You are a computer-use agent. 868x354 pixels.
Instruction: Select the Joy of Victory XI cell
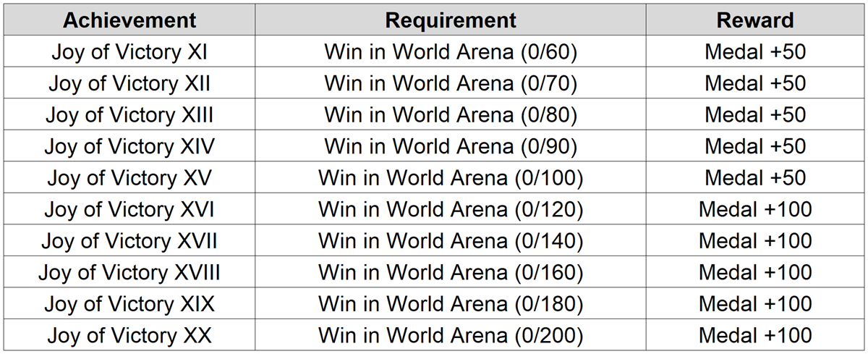[x=129, y=52]
